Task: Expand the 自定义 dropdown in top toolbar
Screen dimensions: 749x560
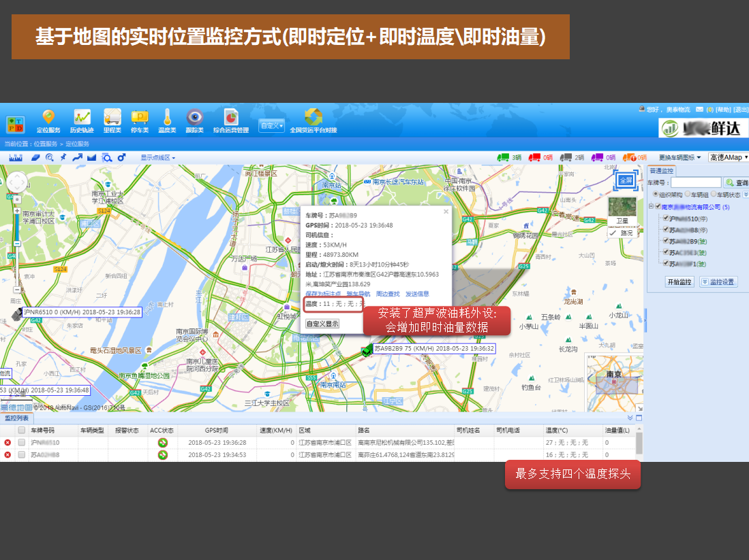Action: click(x=271, y=125)
